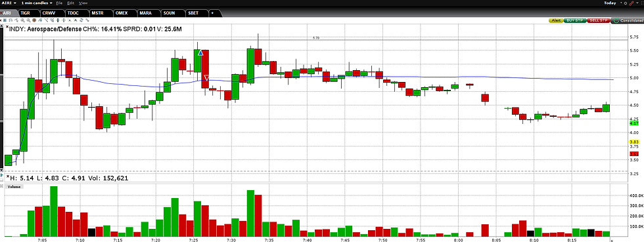This screenshot has width=644, height=242.
Task: Click the INDY: Aerospace/Defense text
Action: (x=45, y=30)
